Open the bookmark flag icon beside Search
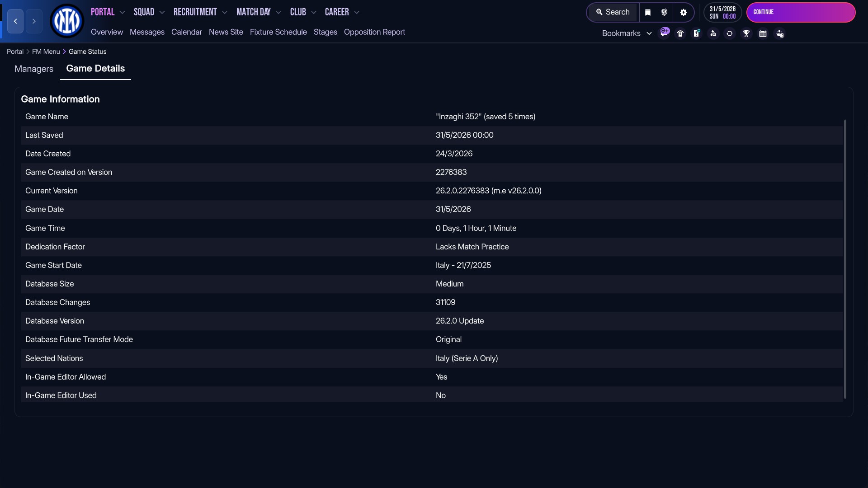The height and width of the screenshot is (488, 868). (647, 12)
